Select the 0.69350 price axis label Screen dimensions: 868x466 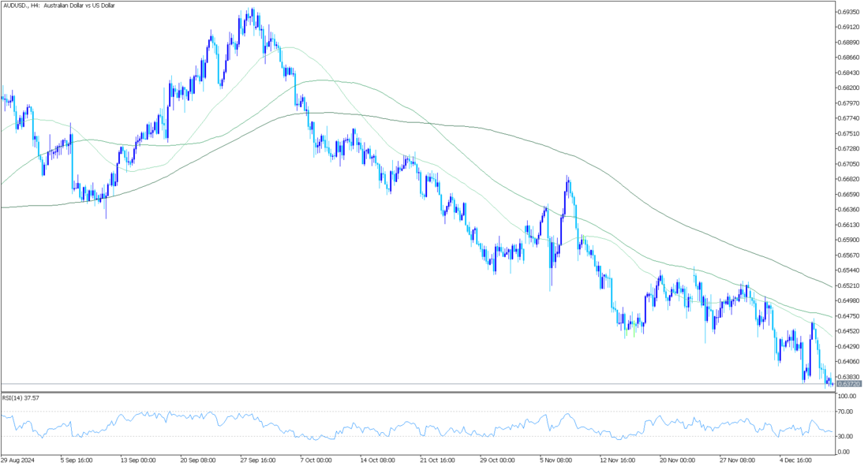click(849, 13)
